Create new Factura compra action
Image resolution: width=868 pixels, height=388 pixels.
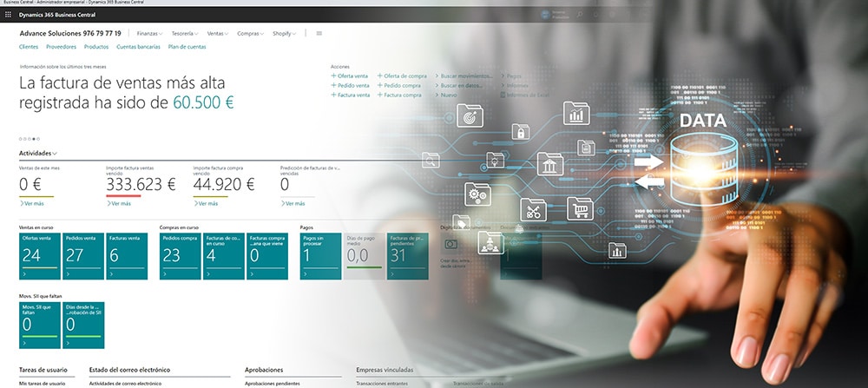point(399,95)
